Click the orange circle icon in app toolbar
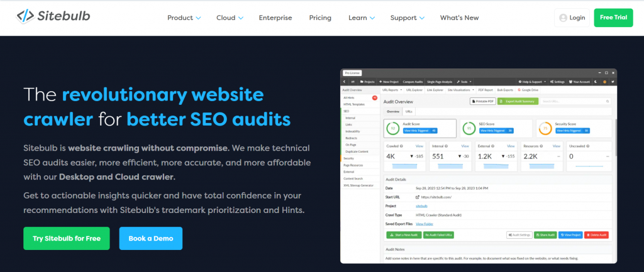 pyautogui.click(x=604, y=82)
